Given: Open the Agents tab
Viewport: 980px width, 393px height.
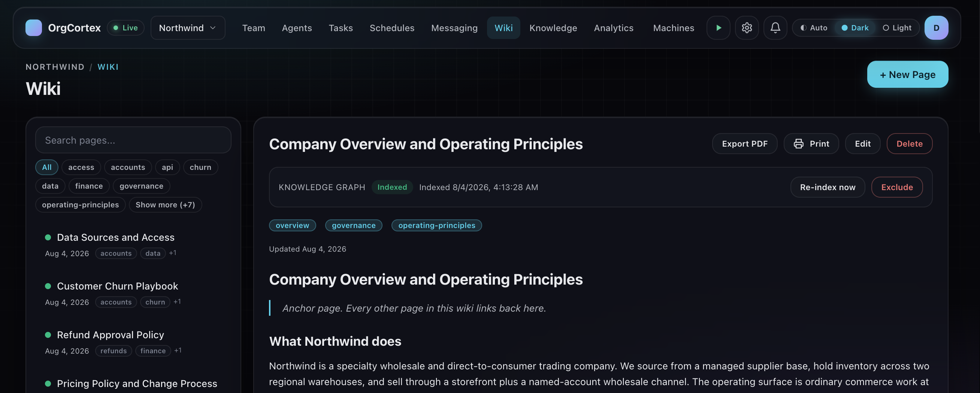Looking at the screenshot, I should pyautogui.click(x=297, y=28).
